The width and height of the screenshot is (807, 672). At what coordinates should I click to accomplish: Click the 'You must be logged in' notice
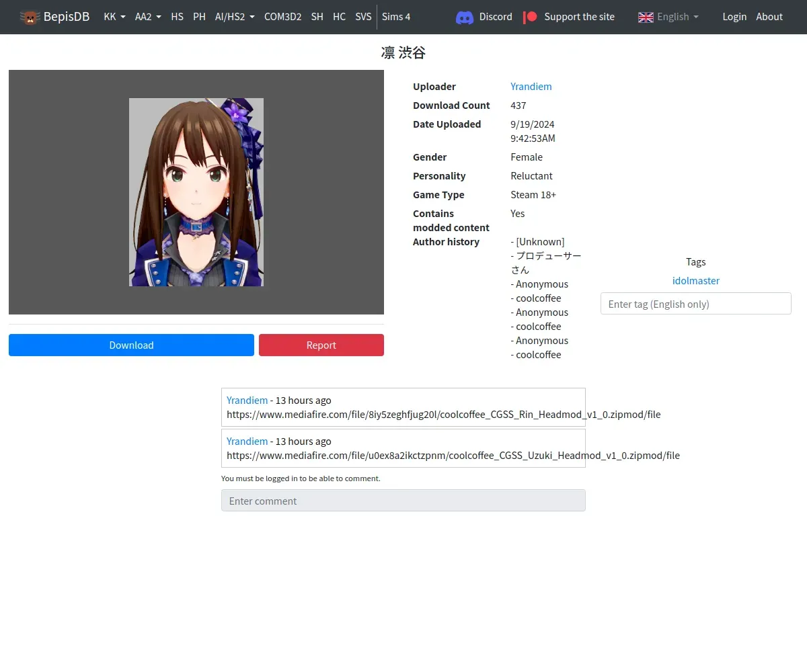coord(301,478)
